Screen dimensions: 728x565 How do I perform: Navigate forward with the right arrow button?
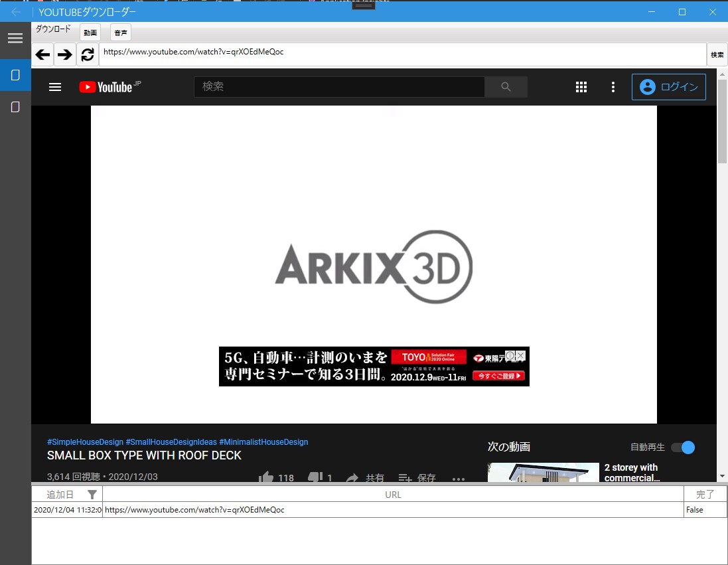point(65,55)
